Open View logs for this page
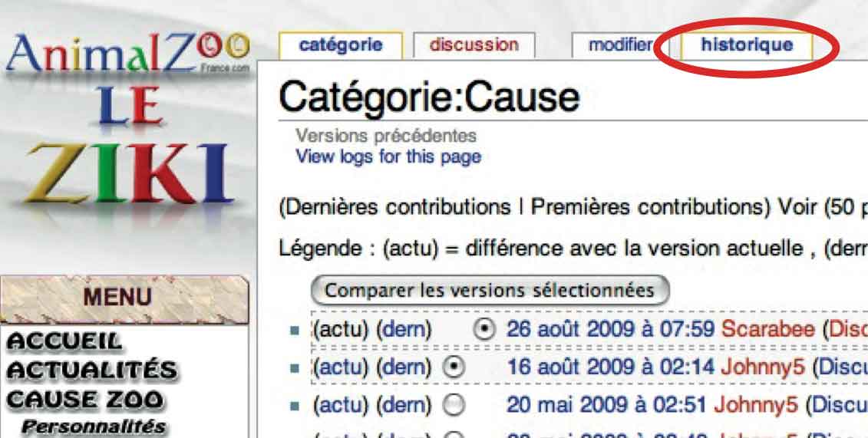Viewport: 868px width, 438px height. click(x=388, y=157)
